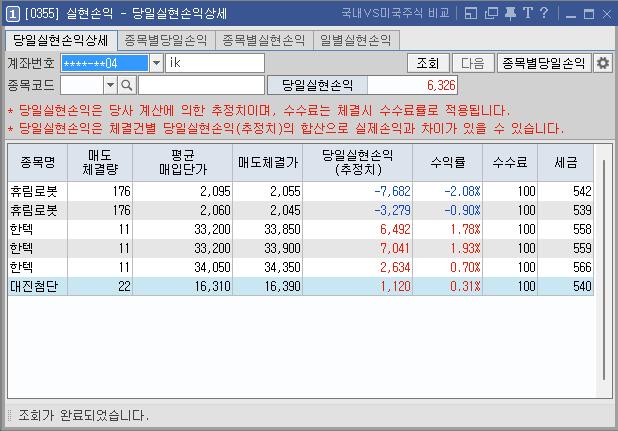Open the 국내VS미국주식 비교 link

(395, 13)
